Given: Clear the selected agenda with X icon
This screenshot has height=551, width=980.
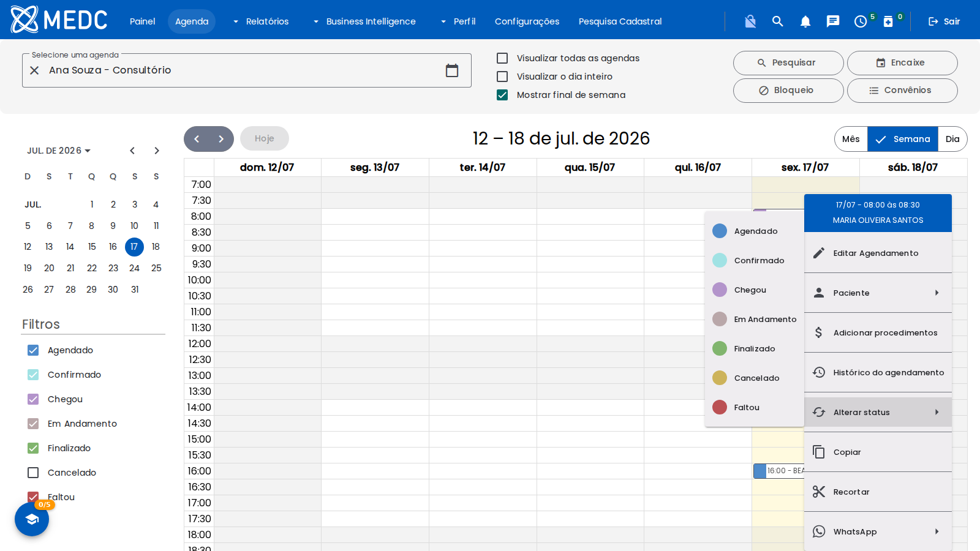Looking at the screenshot, I should pos(35,70).
